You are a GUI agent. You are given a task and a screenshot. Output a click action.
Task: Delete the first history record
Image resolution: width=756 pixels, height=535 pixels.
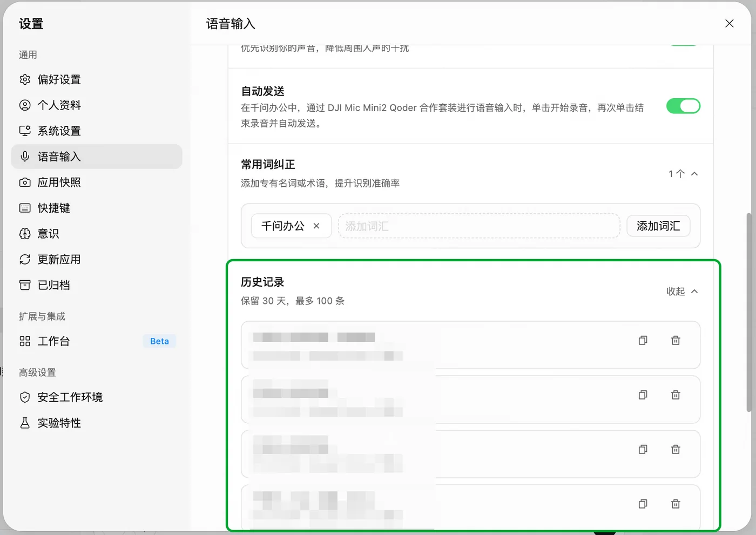pyautogui.click(x=676, y=340)
